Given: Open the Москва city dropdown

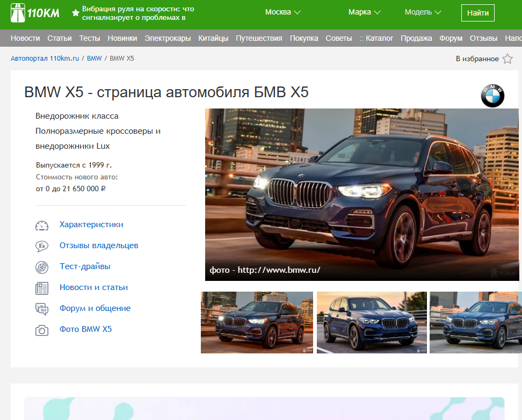Looking at the screenshot, I should pos(282,12).
